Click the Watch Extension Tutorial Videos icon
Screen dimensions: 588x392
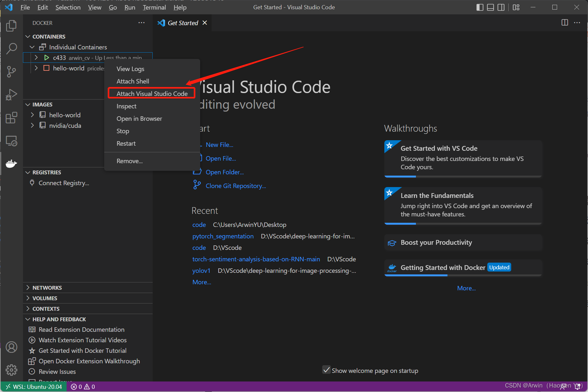[x=32, y=340]
